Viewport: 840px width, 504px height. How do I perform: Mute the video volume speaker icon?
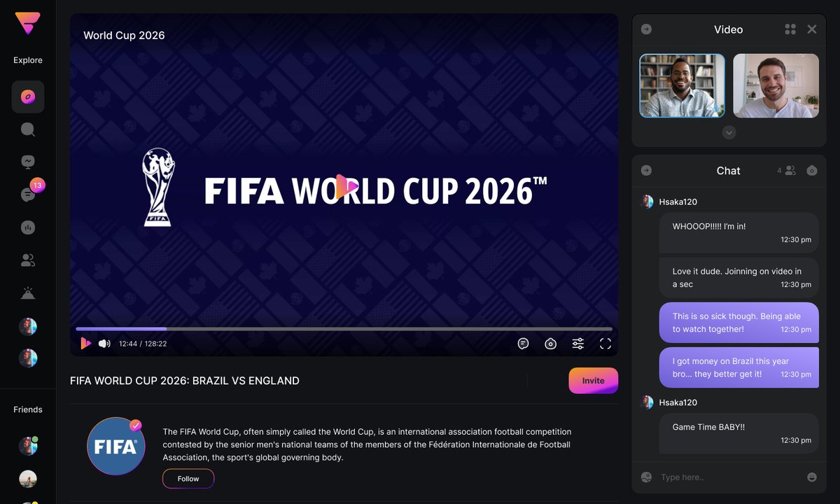coord(104,344)
